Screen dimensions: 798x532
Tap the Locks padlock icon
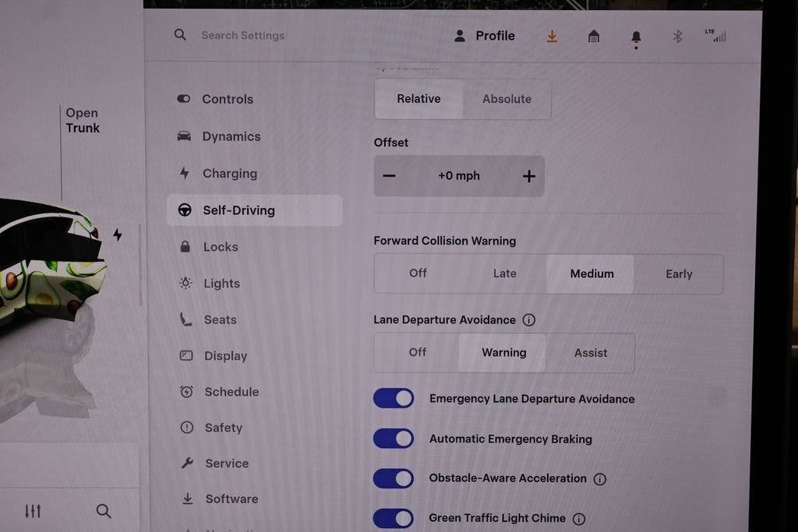(x=185, y=247)
